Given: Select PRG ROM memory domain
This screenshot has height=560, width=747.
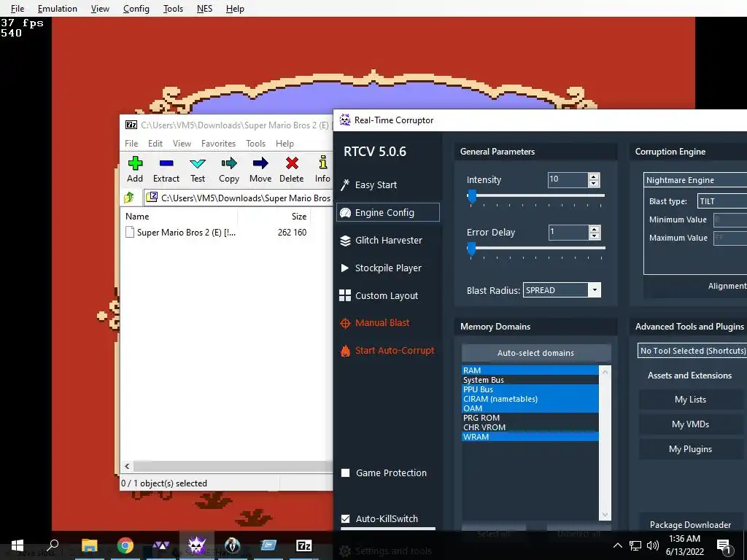Looking at the screenshot, I should 530,418.
